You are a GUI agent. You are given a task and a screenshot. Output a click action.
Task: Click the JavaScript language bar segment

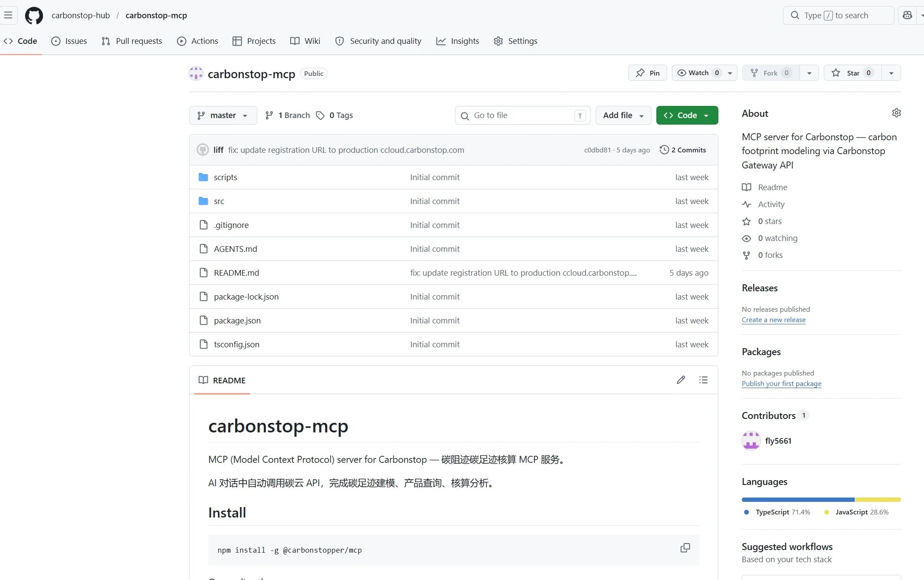point(878,500)
